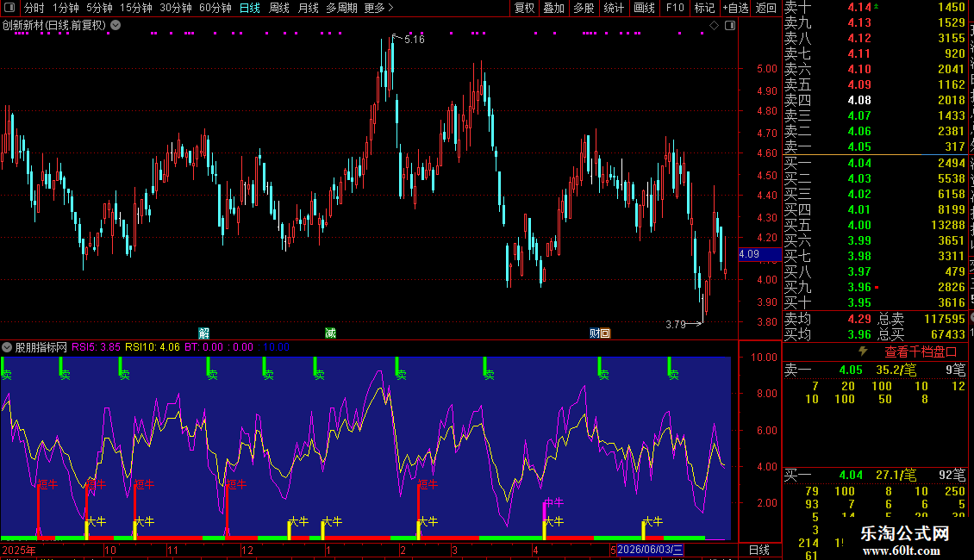This screenshot has height=560, width=974.
Task: Open the 回 event marker icon
Action: click(x=605, y=333)
